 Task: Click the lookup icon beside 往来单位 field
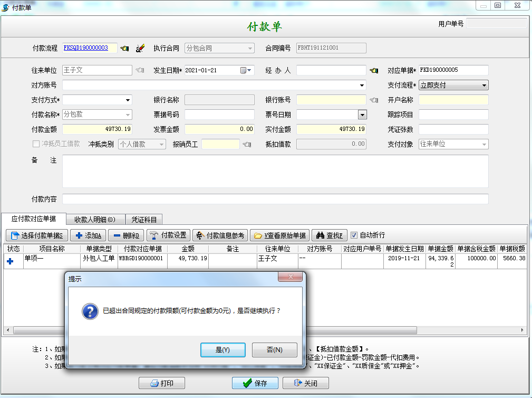click(x=139, y=69)
